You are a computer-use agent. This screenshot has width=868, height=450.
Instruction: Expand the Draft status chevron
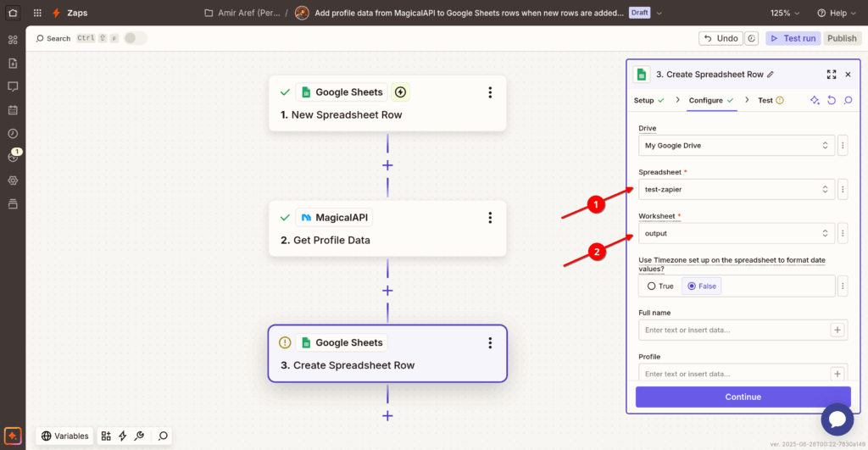click(659, 13)
